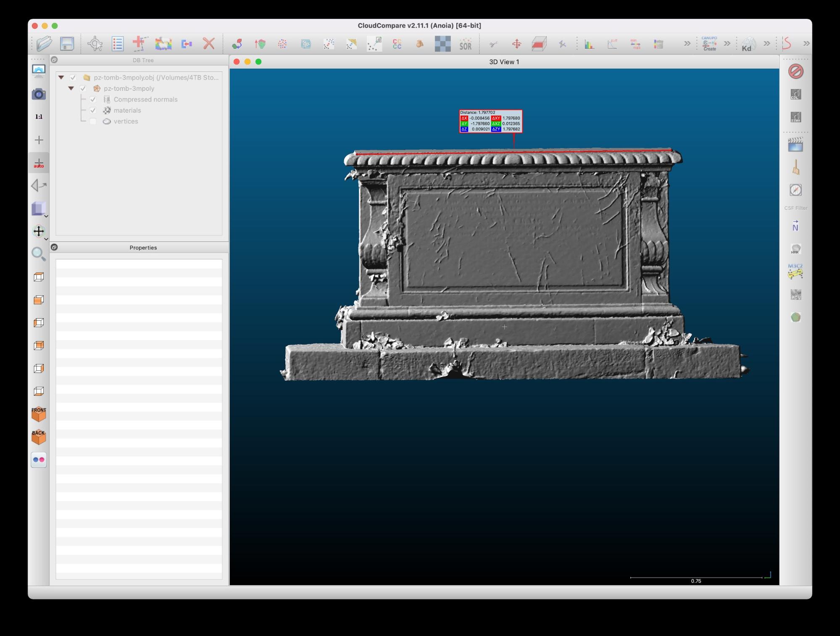Expand hidden toolbar items after histogram icons
The width and height of the screenshot is (840, 636).
click(x=687, y=44)
